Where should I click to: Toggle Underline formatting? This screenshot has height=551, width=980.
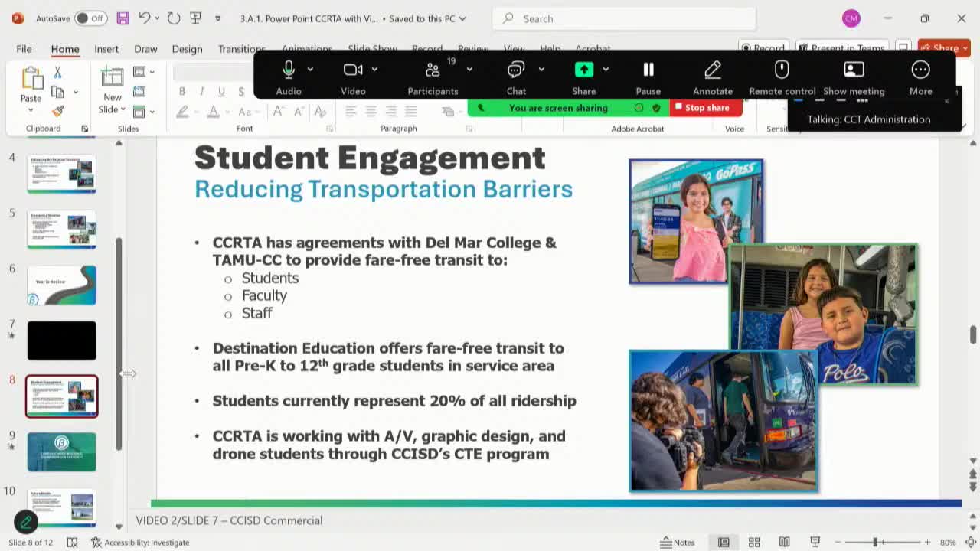pyautogui.click(x=221, y=91)
